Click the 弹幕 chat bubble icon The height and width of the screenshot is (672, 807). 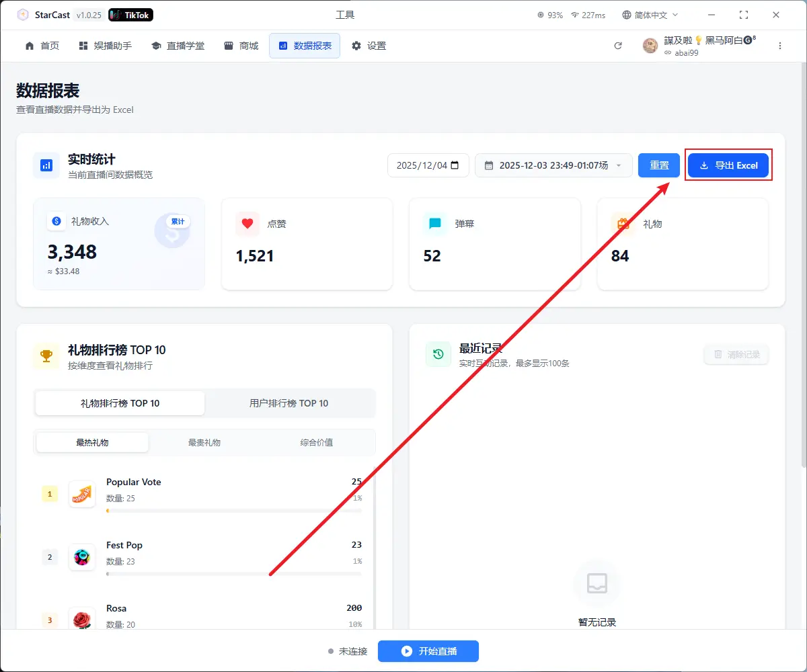point(435,224)
